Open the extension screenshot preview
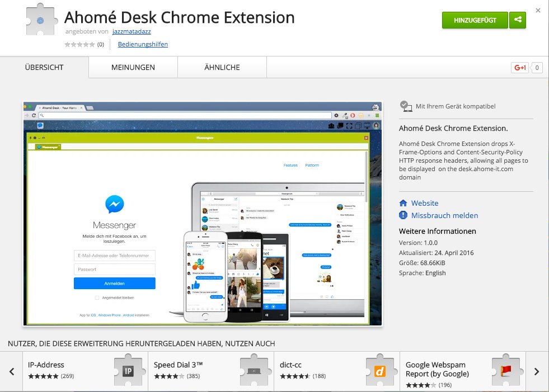The height and width of the screenshot is (392, 549). click(x=203, y=214)
